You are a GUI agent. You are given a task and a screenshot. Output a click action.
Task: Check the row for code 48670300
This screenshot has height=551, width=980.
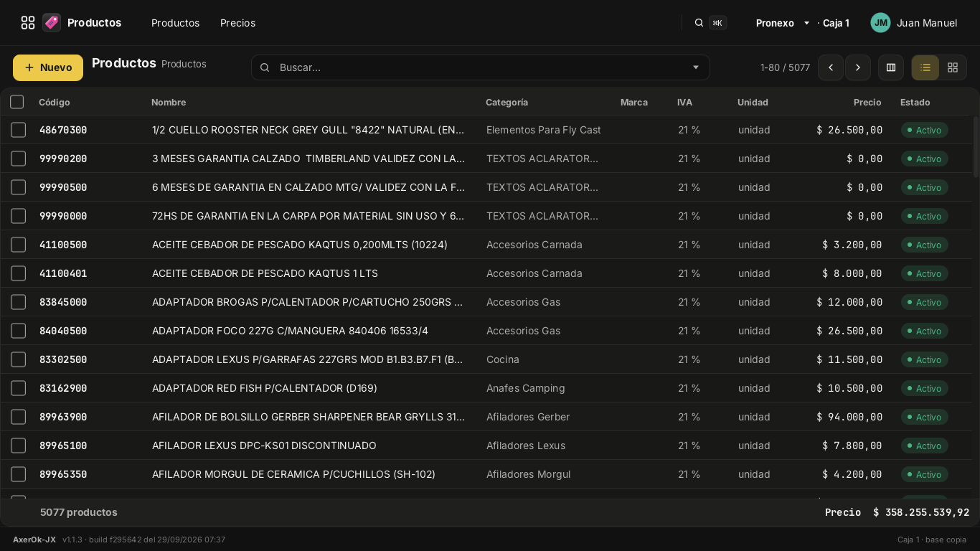click(x=19, y=130)
